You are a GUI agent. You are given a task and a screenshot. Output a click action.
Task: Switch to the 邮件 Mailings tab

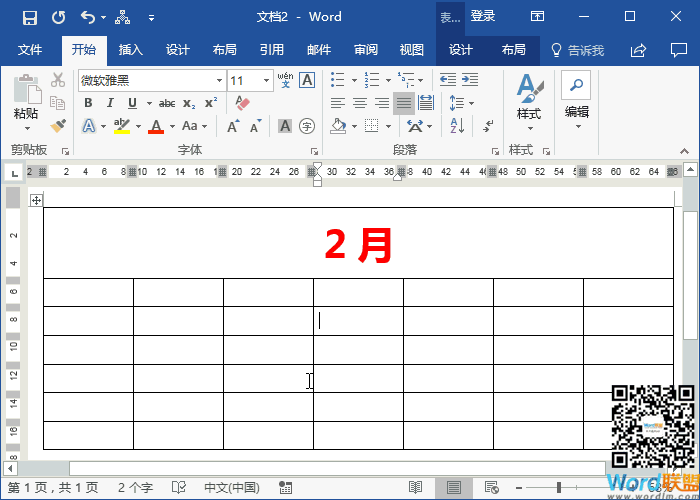tap(319, 50)
